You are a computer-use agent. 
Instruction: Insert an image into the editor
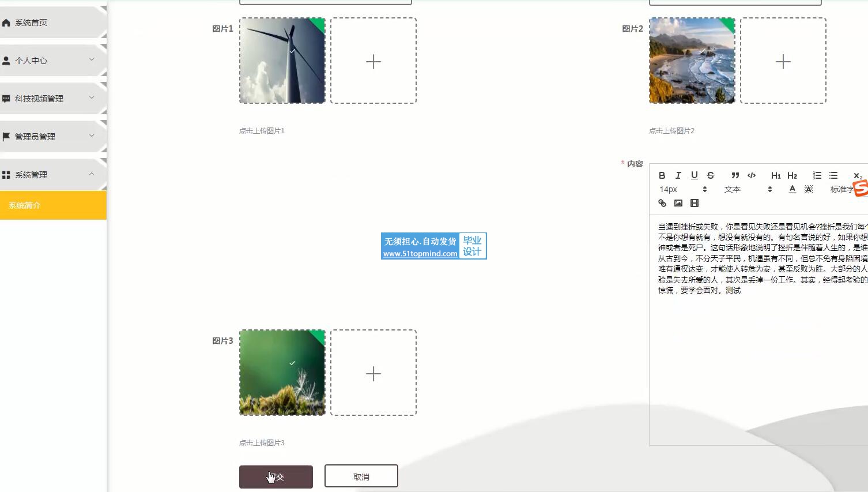point(678,203)
